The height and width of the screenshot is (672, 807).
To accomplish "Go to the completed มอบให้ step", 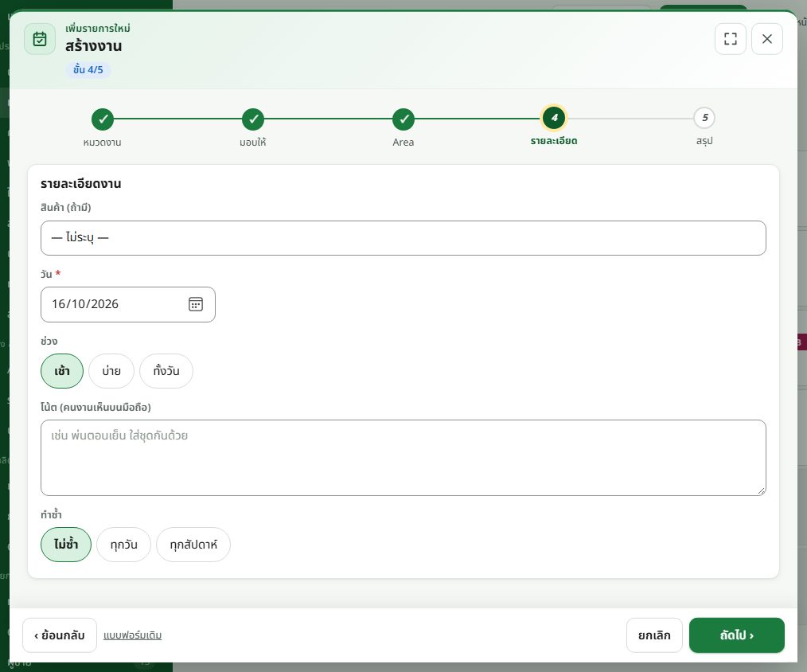I will click(x=253, y=119).
